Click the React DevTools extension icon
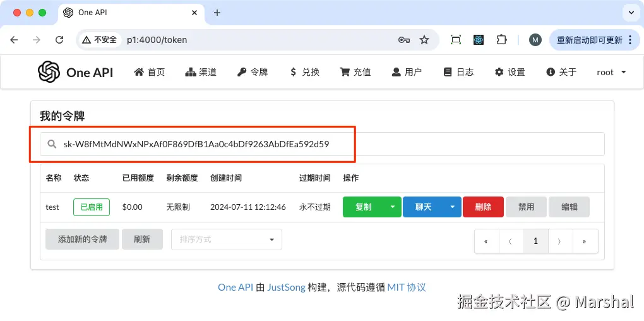This screenshot has height=321, width=644. pos(479,40)
